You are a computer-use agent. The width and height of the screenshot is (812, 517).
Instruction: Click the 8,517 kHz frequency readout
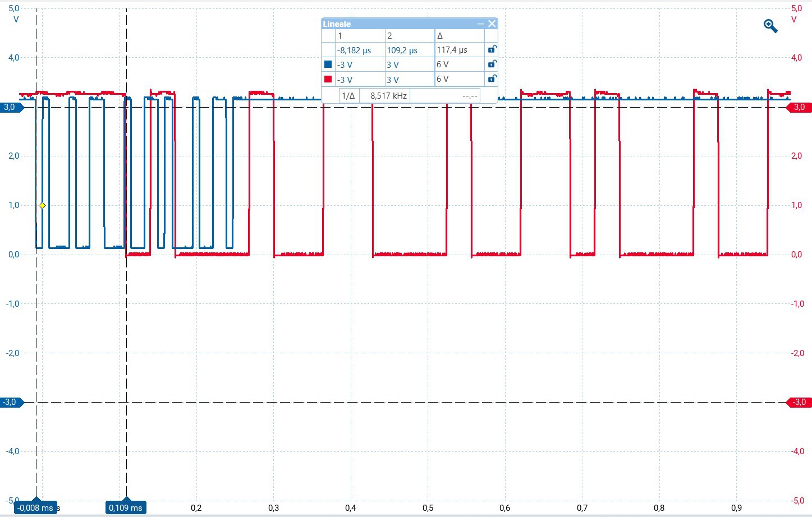coord(388,95)
